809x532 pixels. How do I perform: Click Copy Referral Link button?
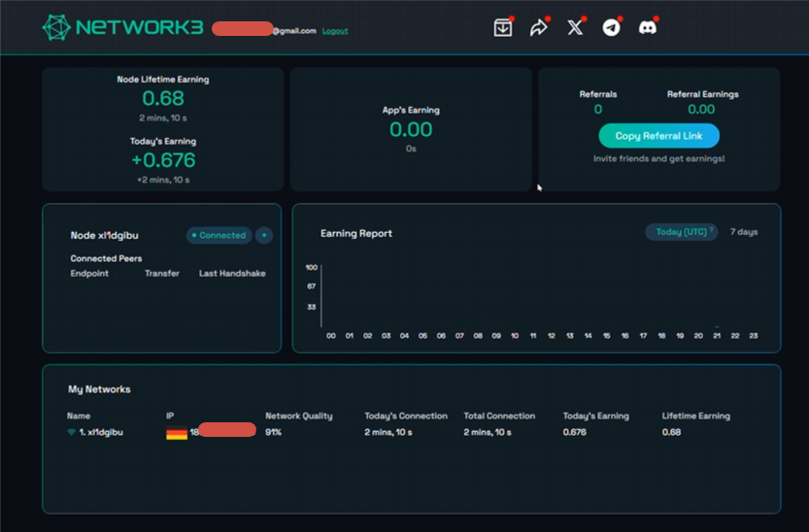tap(658, 136)
